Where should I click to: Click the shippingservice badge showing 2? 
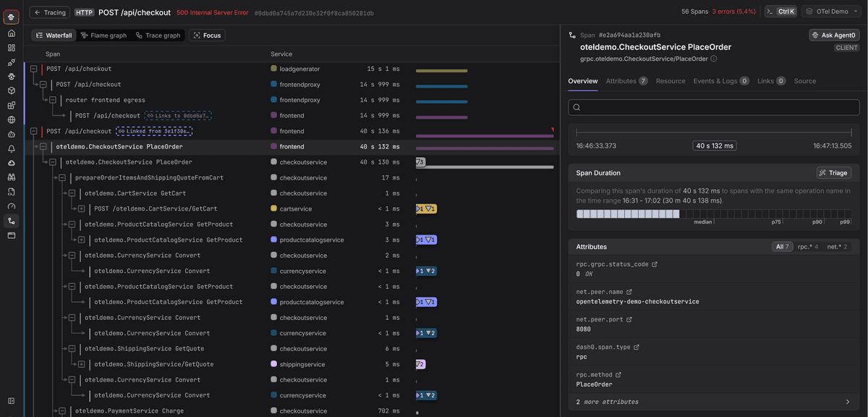(420, 364)
